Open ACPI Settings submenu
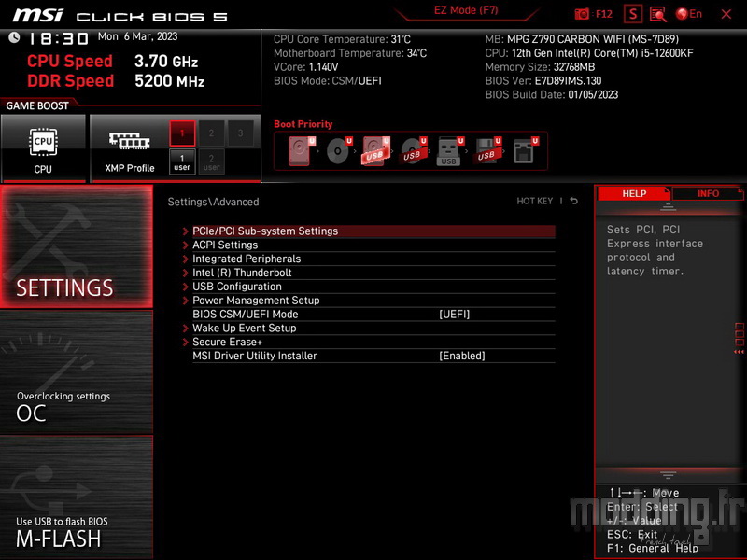The width and height of the screenshot is (747, 560). tap(373, 245)
